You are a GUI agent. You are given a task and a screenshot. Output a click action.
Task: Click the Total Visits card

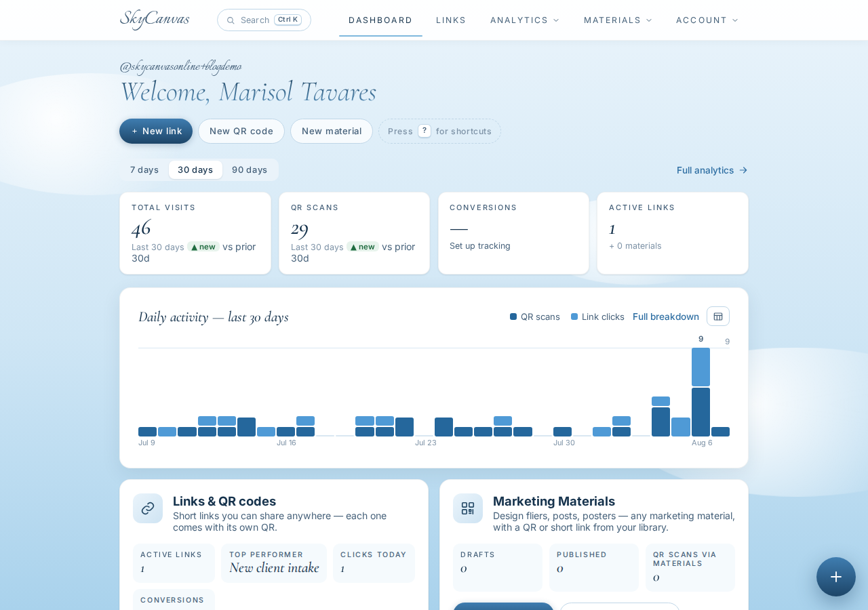(195, 233)
